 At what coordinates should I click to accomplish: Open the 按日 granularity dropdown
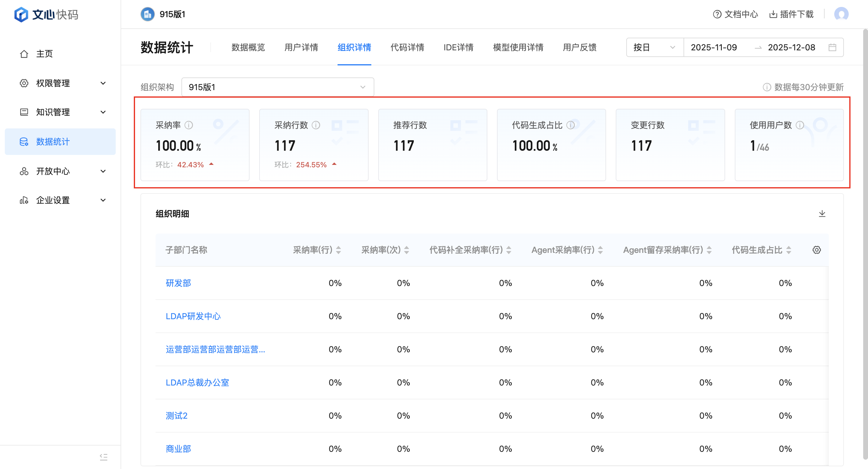(654, 48)
